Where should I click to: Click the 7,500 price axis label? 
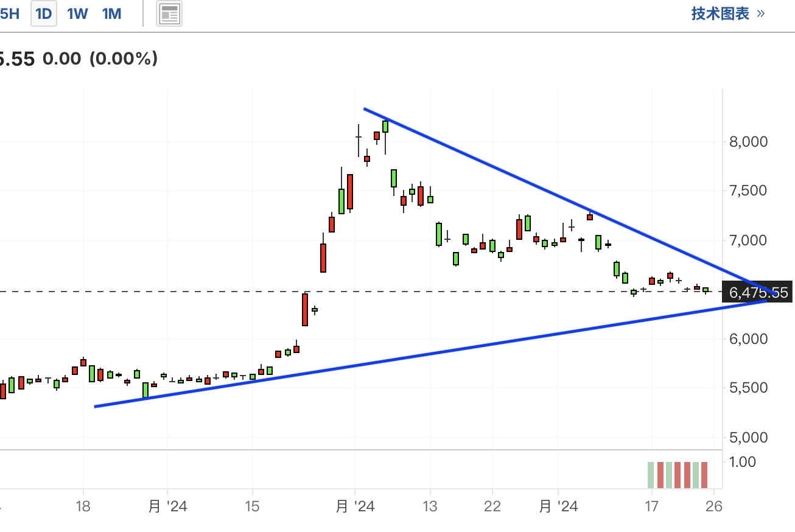point(748,191)
